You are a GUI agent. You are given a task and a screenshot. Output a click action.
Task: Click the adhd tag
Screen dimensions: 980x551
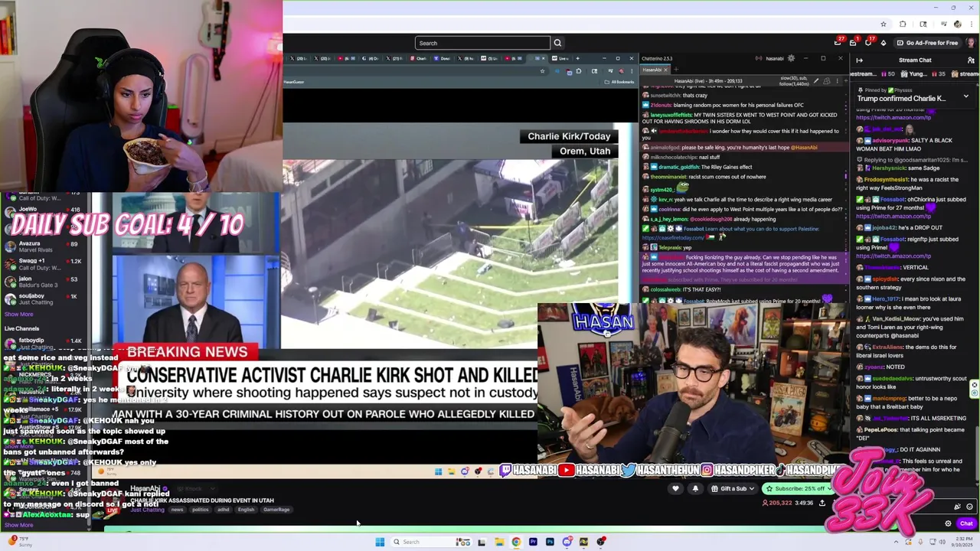224,510
